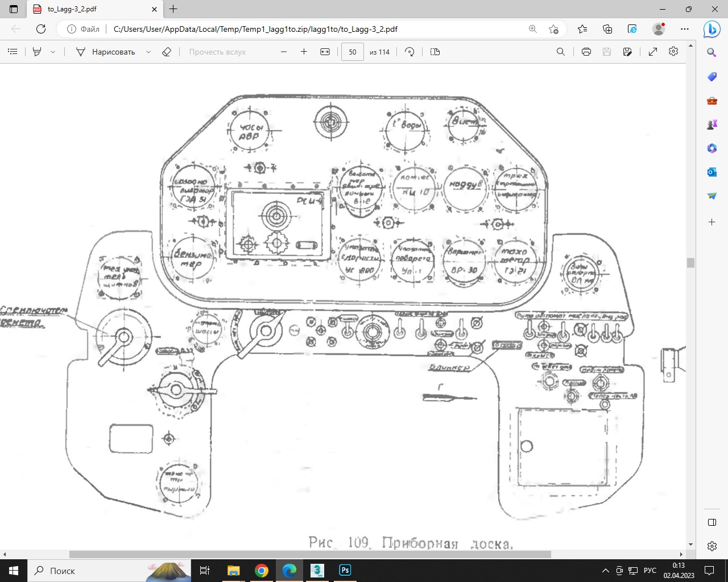Print the PDF document
This screenshot has width=728, height=582.
(586, 52)
